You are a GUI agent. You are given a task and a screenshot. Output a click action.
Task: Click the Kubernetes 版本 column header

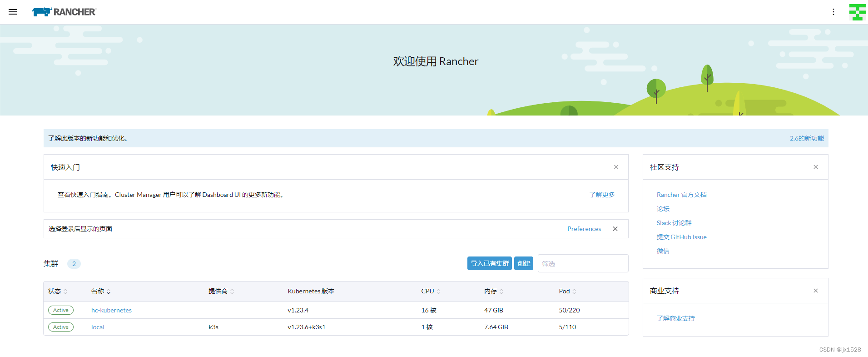point(311,291)
